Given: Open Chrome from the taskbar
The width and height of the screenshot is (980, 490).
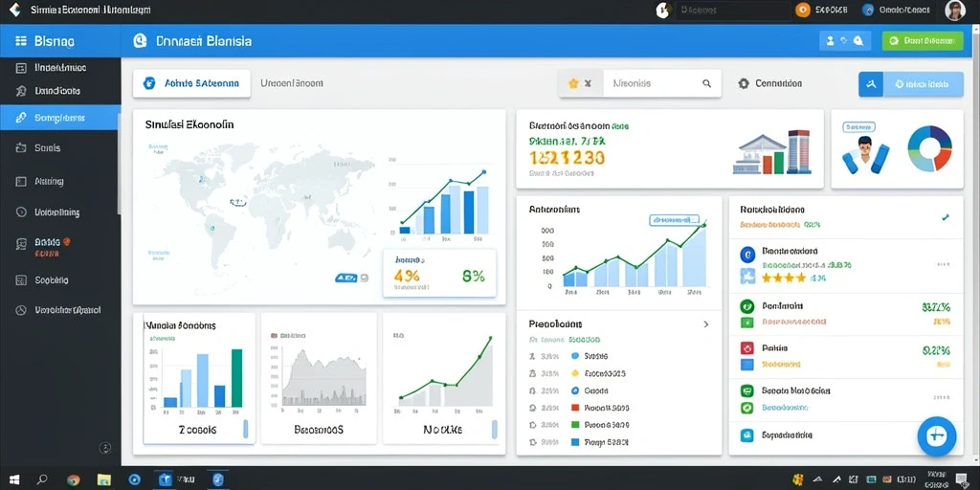Looking at the screenshot, I should pyautogui.click(x=74, y=480).
